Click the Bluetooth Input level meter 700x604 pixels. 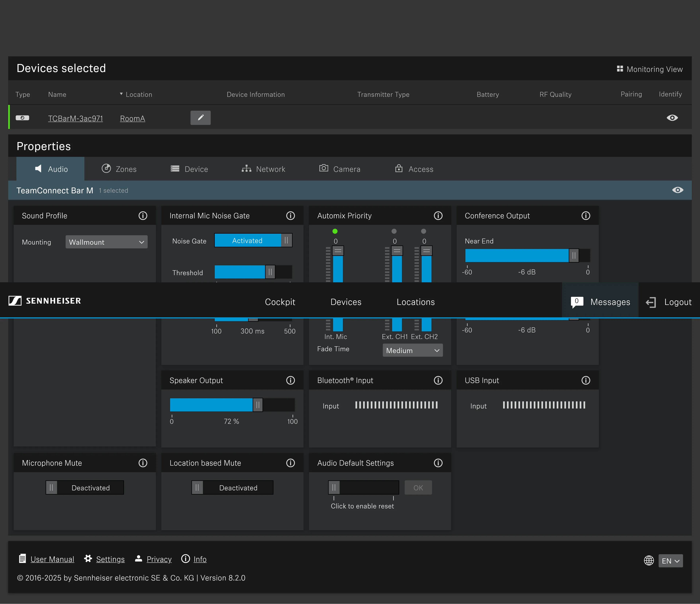(x=396, y=405)
